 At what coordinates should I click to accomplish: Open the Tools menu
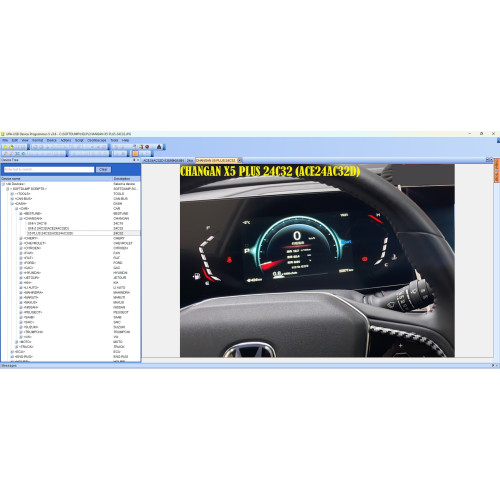tap(114, 140)
